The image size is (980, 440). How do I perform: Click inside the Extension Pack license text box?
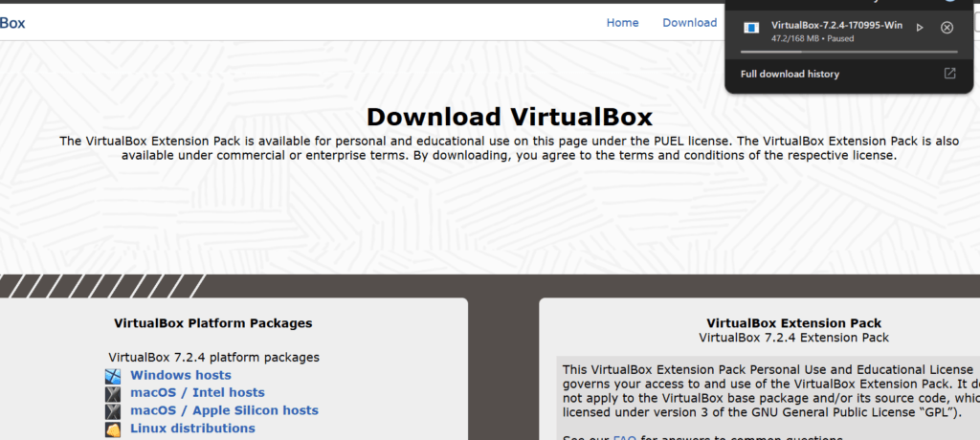[x=766, y=392]
